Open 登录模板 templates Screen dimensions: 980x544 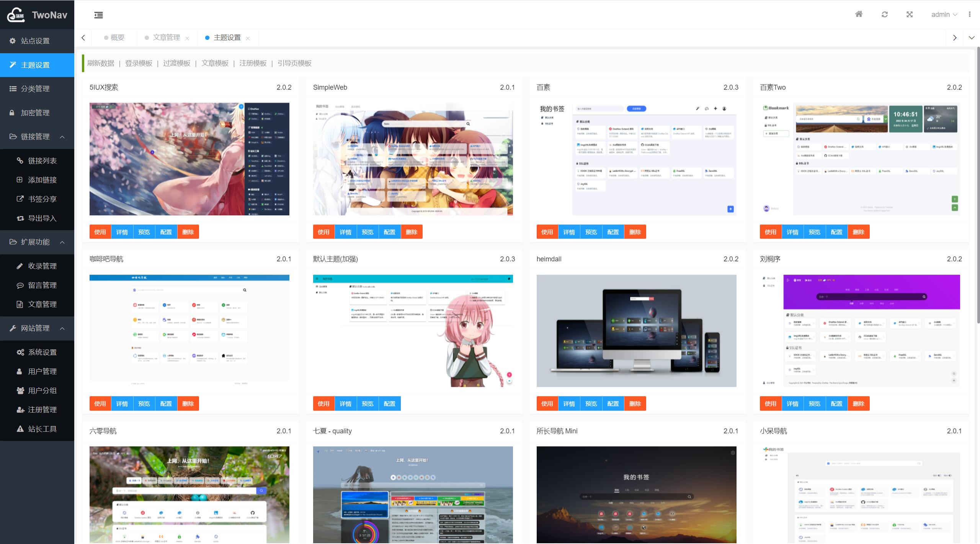tap(139, 63)
